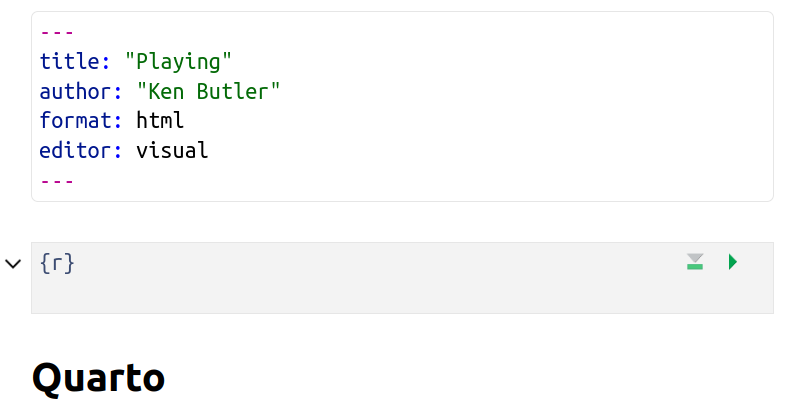807x415 pixels.
Task: Click the closing --- YAML delimiter
Action: (x=57, y=181)
